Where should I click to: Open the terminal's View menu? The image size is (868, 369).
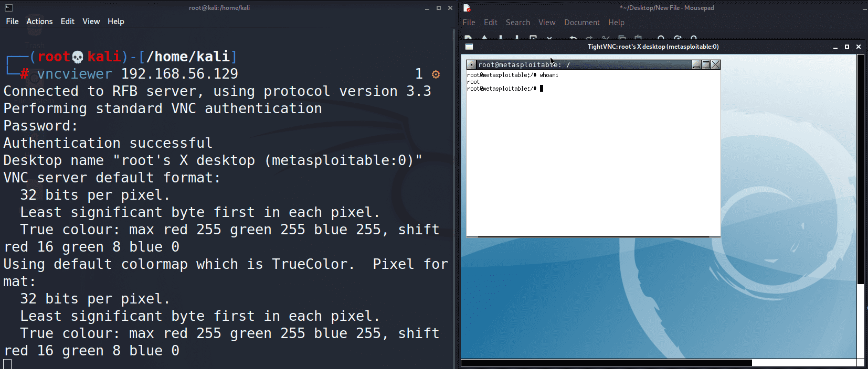(x=91, y=21)
